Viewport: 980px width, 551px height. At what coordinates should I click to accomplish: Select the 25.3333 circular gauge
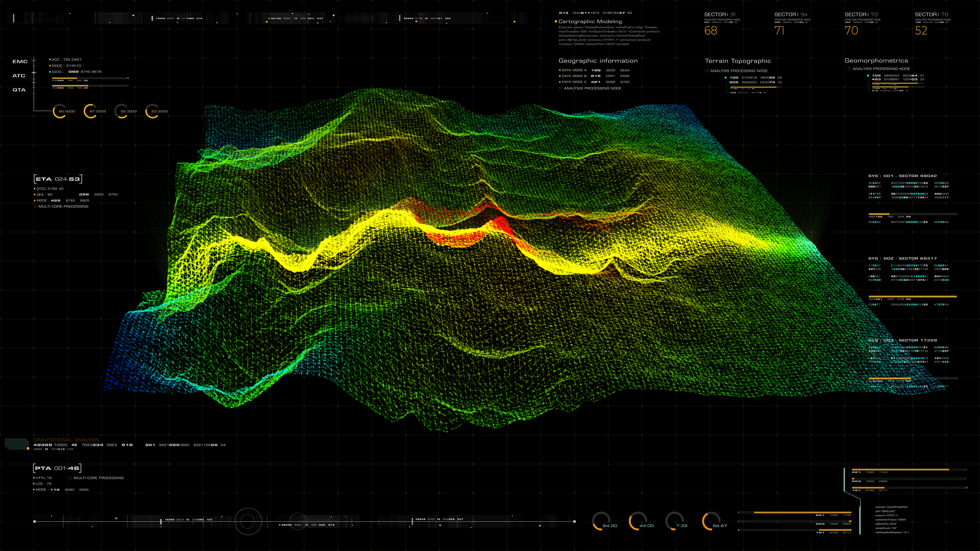pos(122,111)
